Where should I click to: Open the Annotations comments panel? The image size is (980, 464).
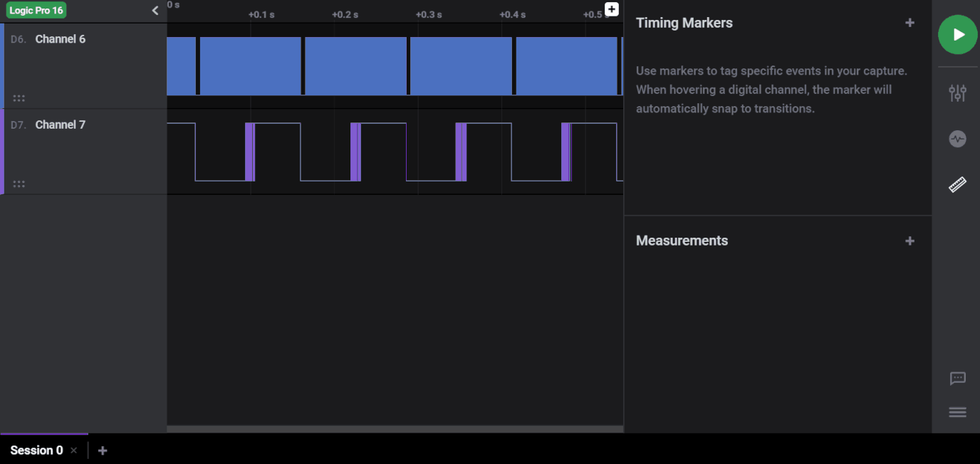(957, 379)
